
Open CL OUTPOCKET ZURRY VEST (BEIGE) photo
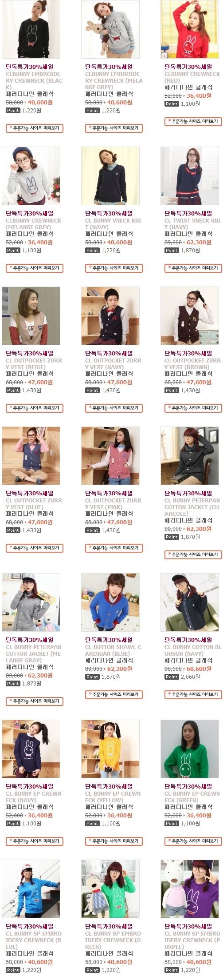pyautogui.click(x=31, y=316)
